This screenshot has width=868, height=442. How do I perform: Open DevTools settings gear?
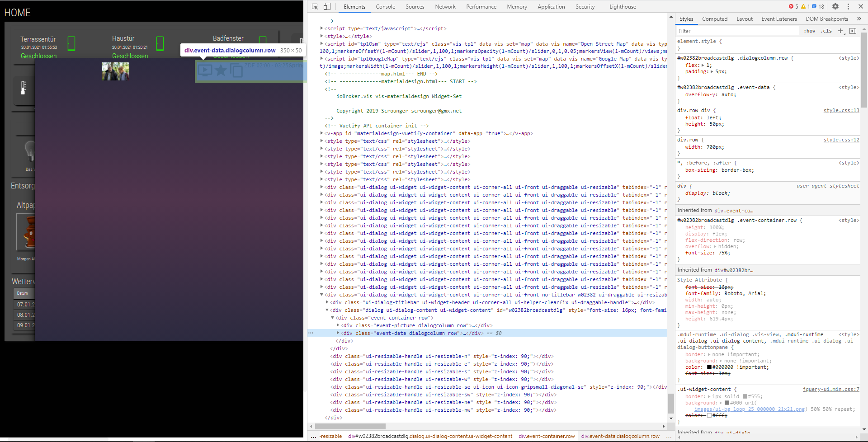835,6
